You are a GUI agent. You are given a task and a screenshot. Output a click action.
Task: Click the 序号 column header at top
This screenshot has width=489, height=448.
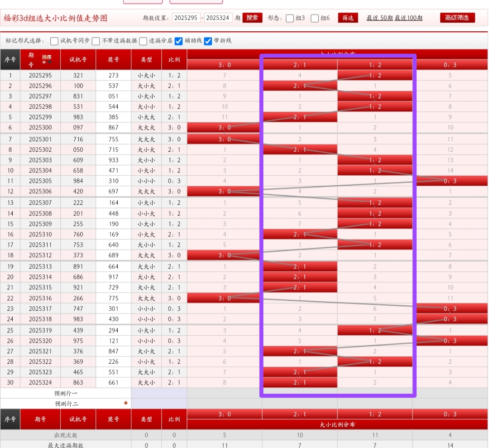click(10, 59)
